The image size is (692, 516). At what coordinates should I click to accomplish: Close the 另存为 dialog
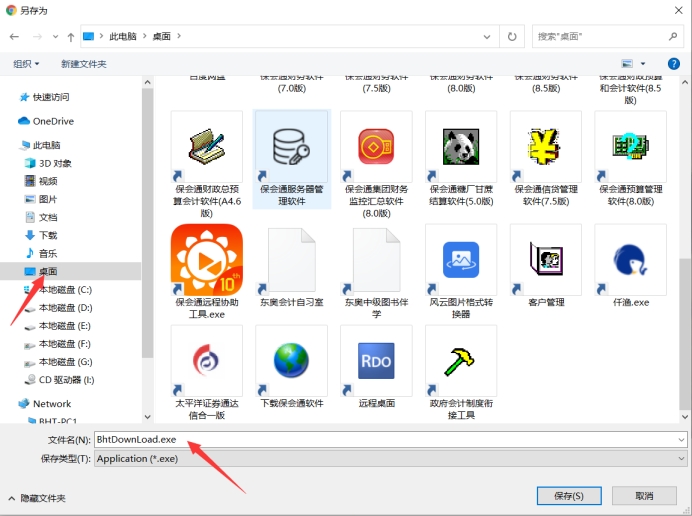678,10
